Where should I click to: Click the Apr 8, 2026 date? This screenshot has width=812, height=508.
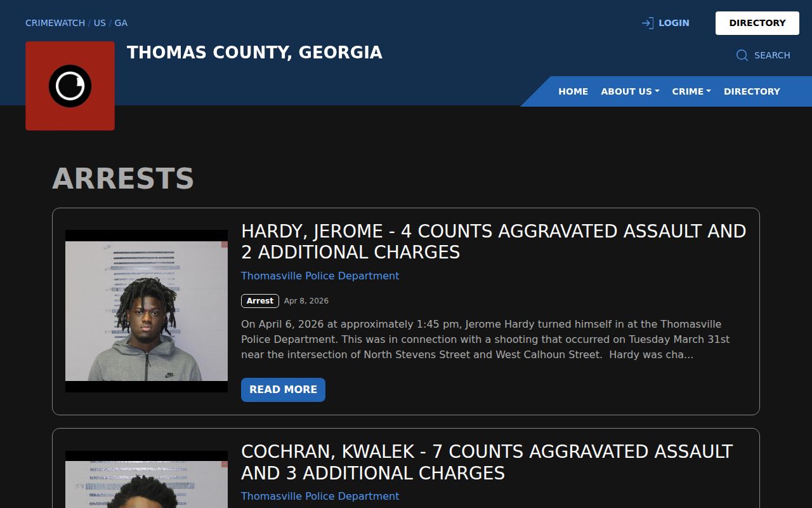[x=306, y=301]
